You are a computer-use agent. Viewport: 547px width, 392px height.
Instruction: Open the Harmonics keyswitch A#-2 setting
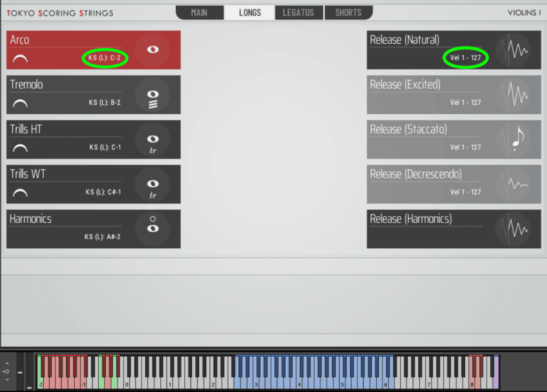(102, 237)
